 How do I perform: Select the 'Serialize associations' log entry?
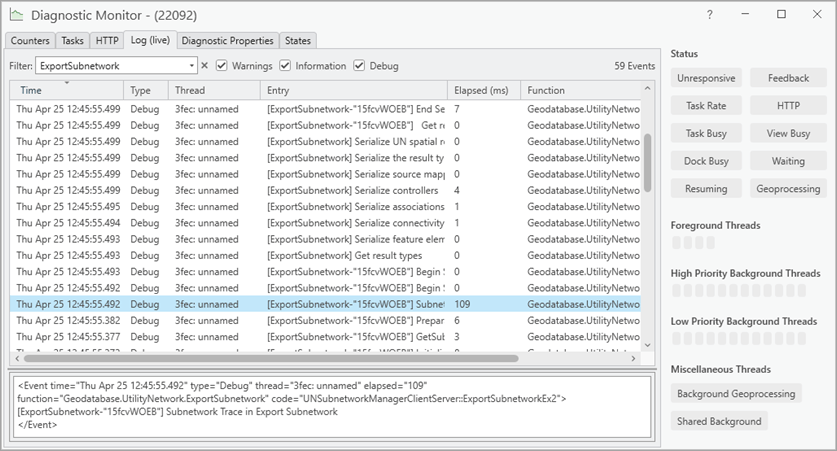click(325, 207)
